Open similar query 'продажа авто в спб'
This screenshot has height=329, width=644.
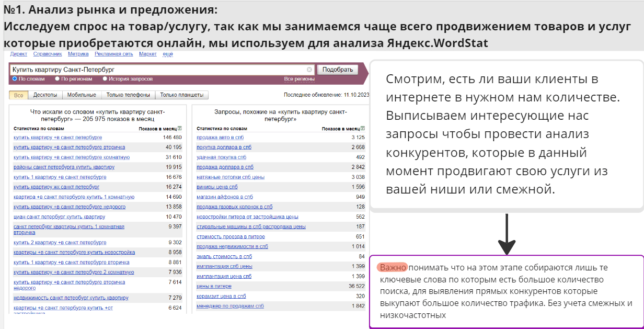pyautogui.click(x=220, y=137)
